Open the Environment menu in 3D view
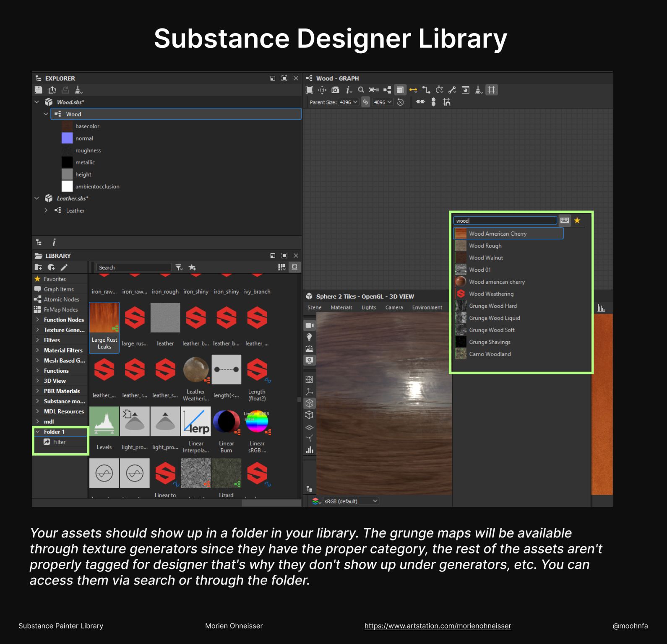Image resolution: width=667 pixels, height=644 pixels. (427, 307)
